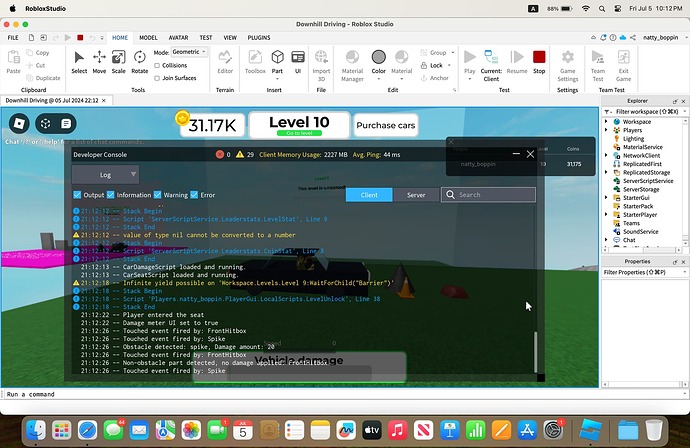
Task: Open the Log dropdown in Developer Console
Action: [106, 175]
